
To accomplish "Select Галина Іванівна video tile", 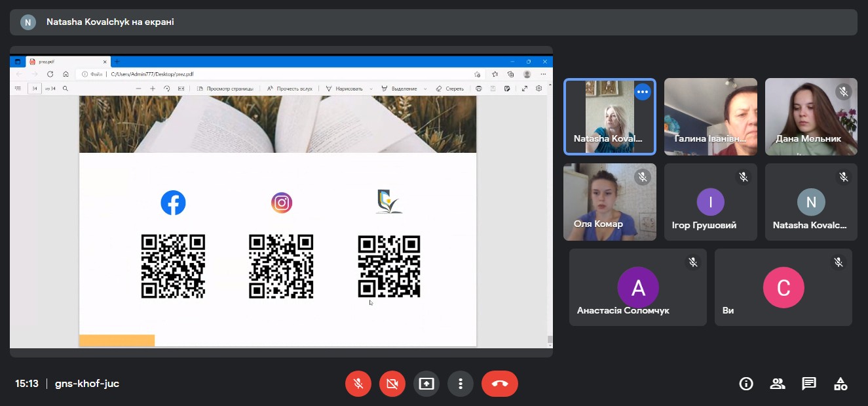I will pyautogui.click(x=711, y=117).
